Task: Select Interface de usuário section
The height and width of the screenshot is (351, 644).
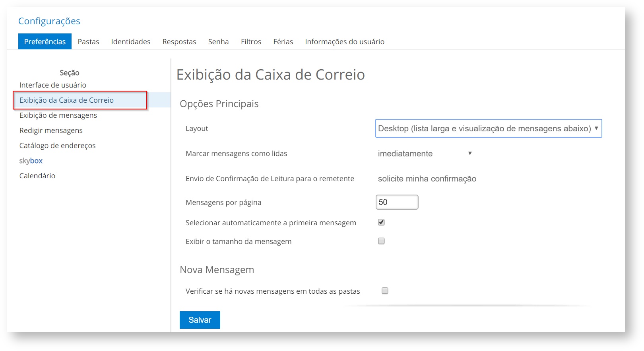Action: 53,85
